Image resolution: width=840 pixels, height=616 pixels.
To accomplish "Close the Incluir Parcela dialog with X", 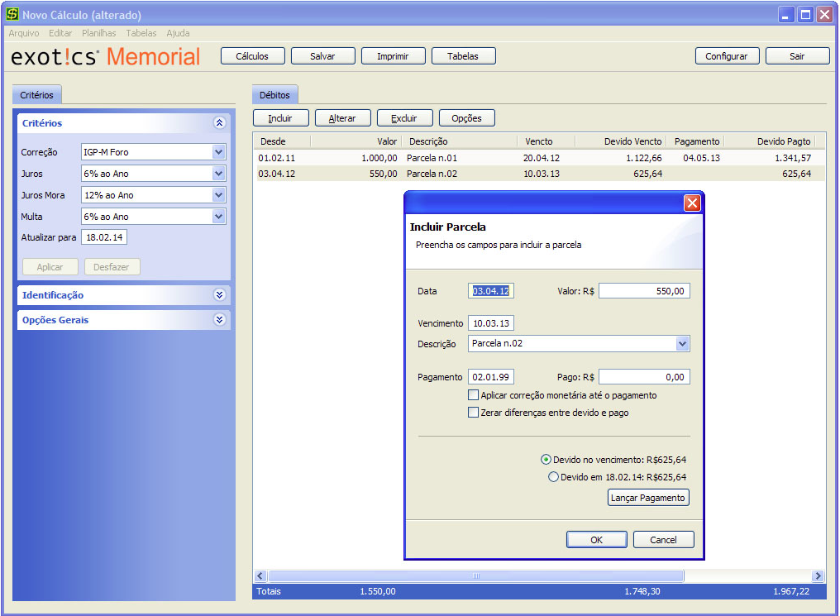I will click(692, 203).
